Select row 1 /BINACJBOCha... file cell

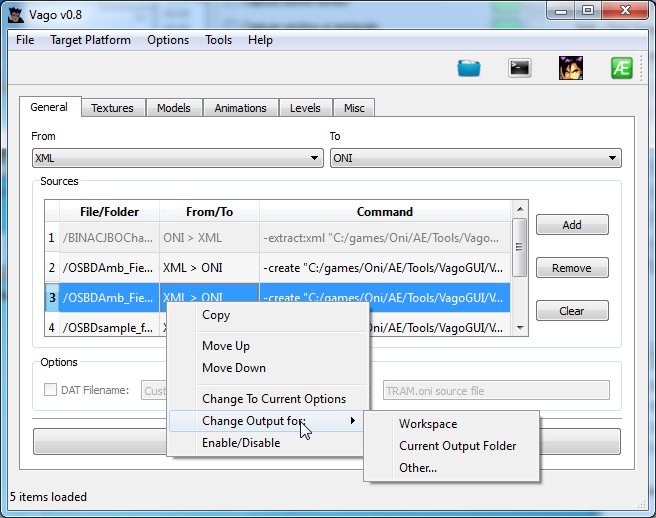click(x=109, y=238)
